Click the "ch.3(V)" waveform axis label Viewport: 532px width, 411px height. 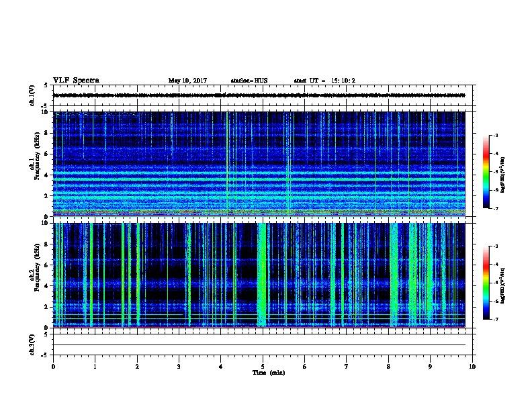point(32,345)
